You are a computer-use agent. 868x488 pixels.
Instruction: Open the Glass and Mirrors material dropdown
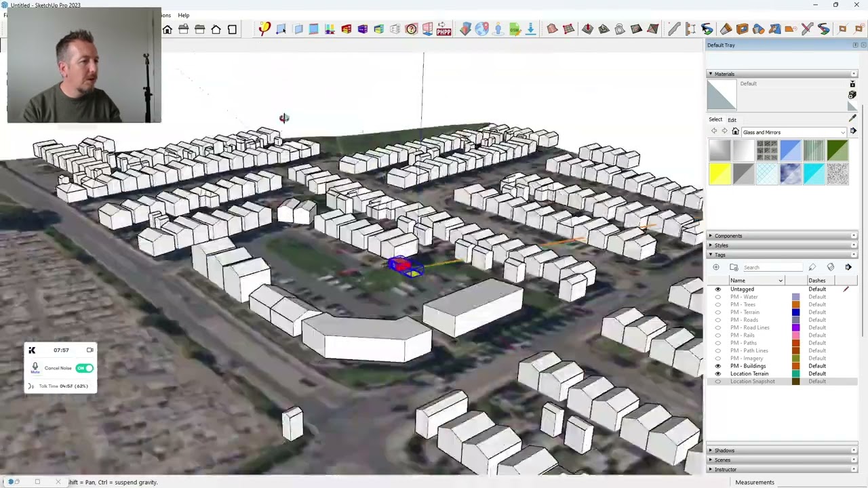click(793, 132)
